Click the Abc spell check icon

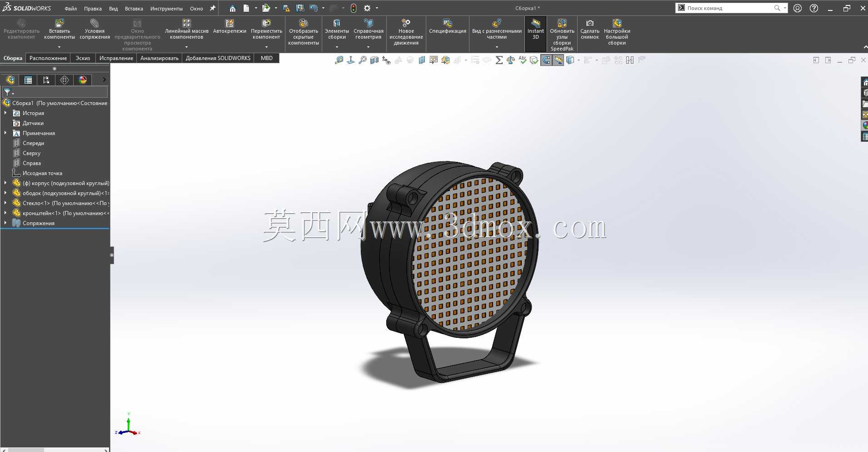(523, 60)
